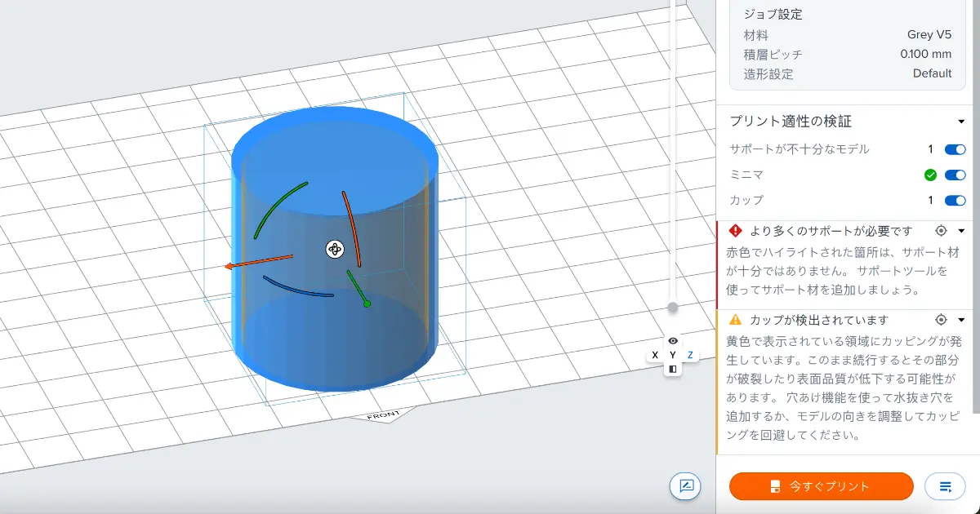Click the Grey V5 material value
This screenshot has height=514, width=980.
[x=929, y=34]
